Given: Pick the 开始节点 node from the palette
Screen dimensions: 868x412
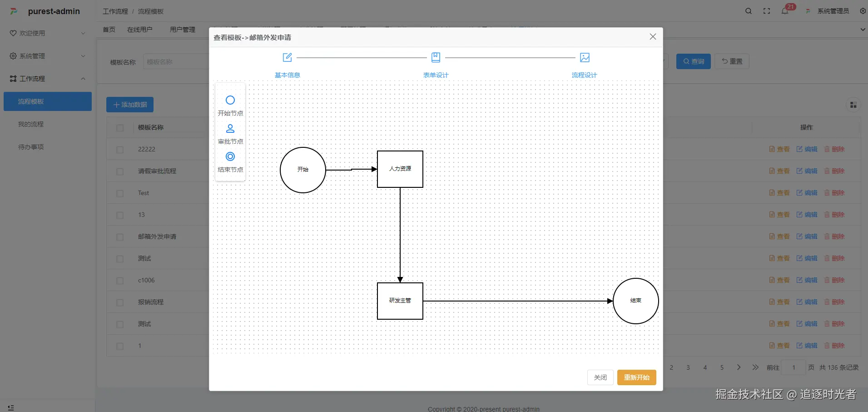Looking at the screenshot, I should click(230, 106).
